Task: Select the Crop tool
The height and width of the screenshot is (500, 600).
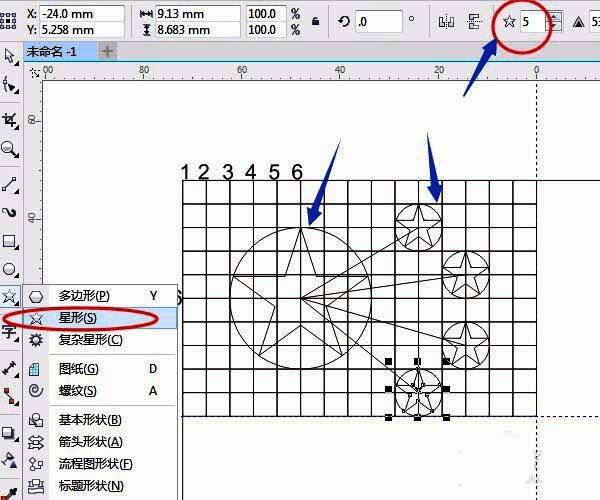Action: coord(10,120)
